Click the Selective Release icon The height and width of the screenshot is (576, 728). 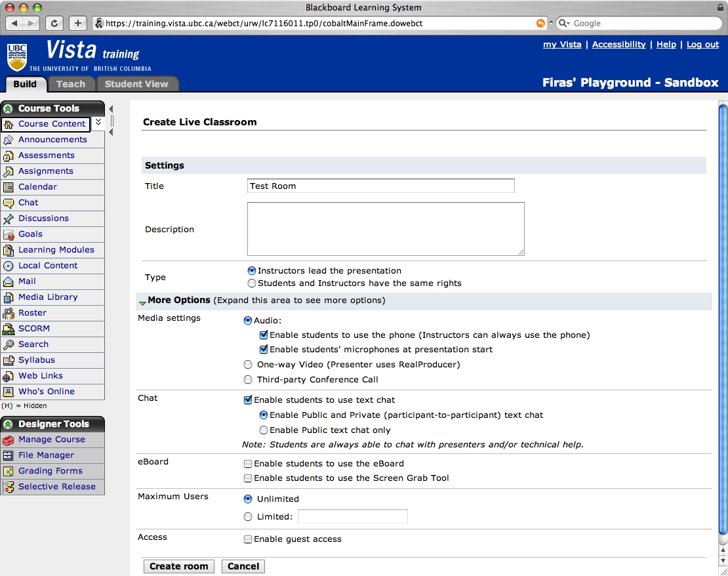coord(8,487)
